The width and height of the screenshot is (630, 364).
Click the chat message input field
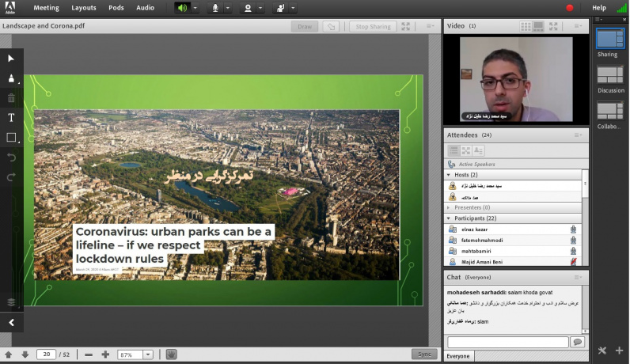point(507,342)
